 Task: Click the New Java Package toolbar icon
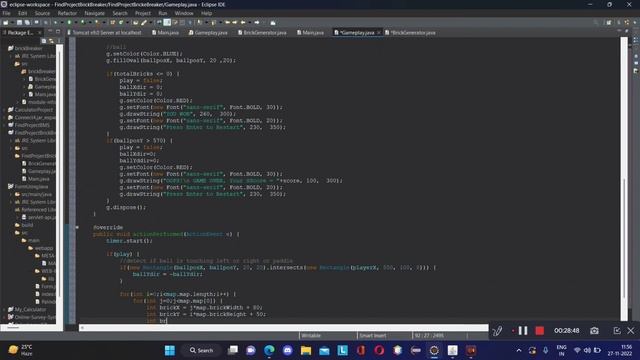tap(112, 22)
